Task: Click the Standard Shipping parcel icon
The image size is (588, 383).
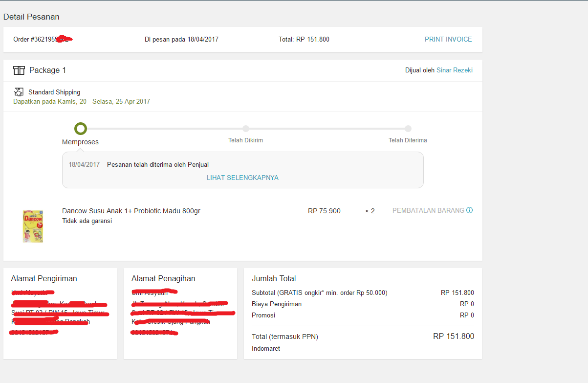Action: coord(19,92)
